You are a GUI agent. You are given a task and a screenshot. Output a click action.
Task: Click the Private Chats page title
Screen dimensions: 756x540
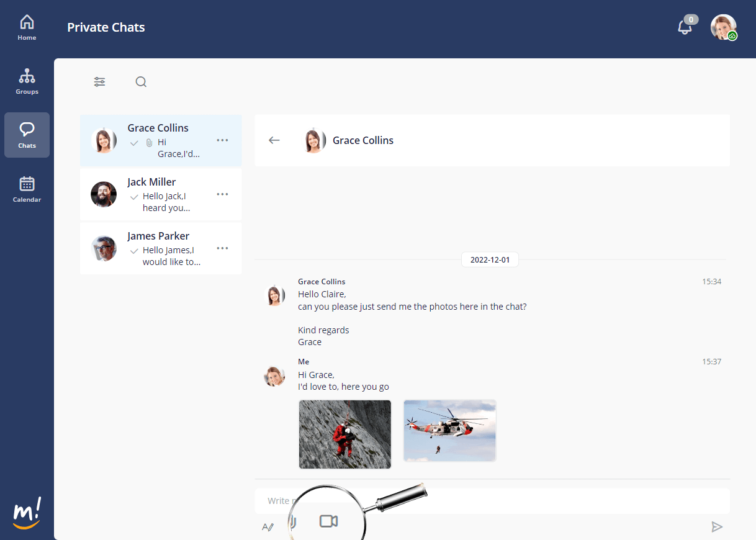click(x=106, y=27)
